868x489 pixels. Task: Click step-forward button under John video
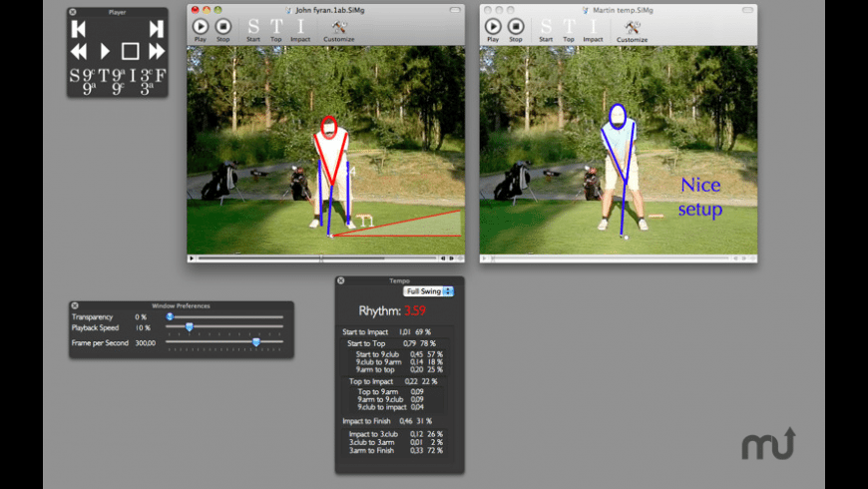pyautogui.click(x=452, y=258)
